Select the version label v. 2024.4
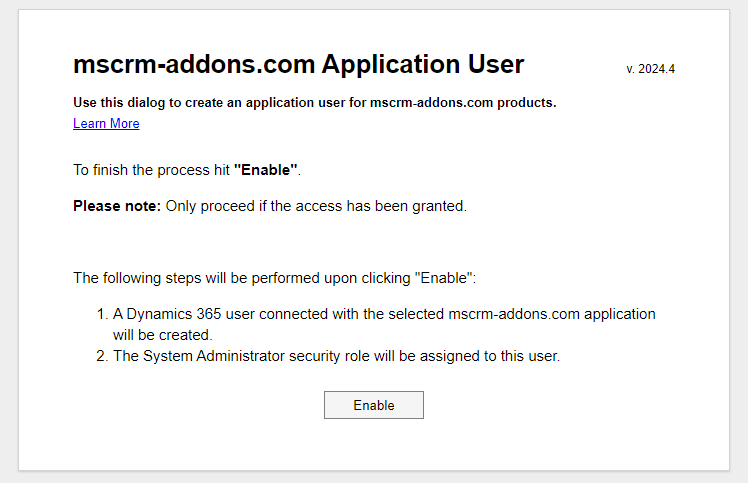 (x=651, y=69)
